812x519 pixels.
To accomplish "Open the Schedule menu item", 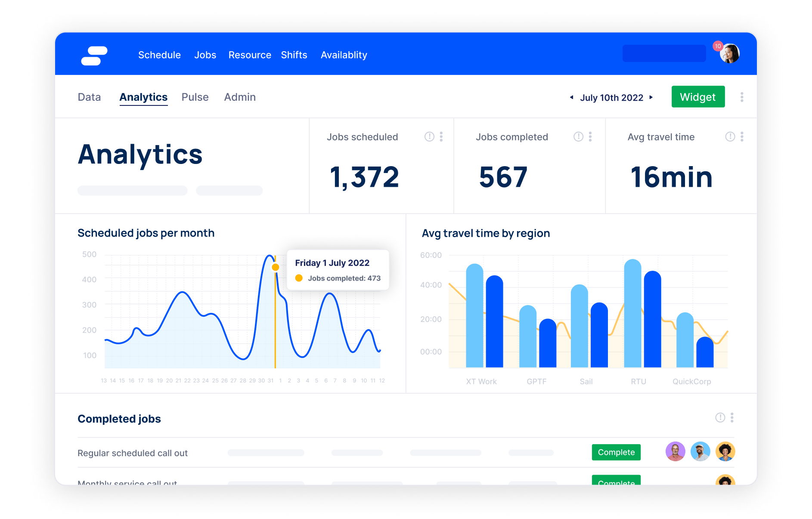I will coord(159,55).
